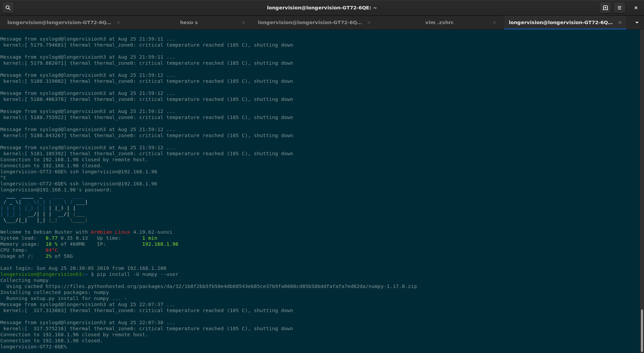The height and width of the screenshot is (353, 644).
Task: Click the green longervision@longervisionh3 prompt
Action: (x=44, y=274)
